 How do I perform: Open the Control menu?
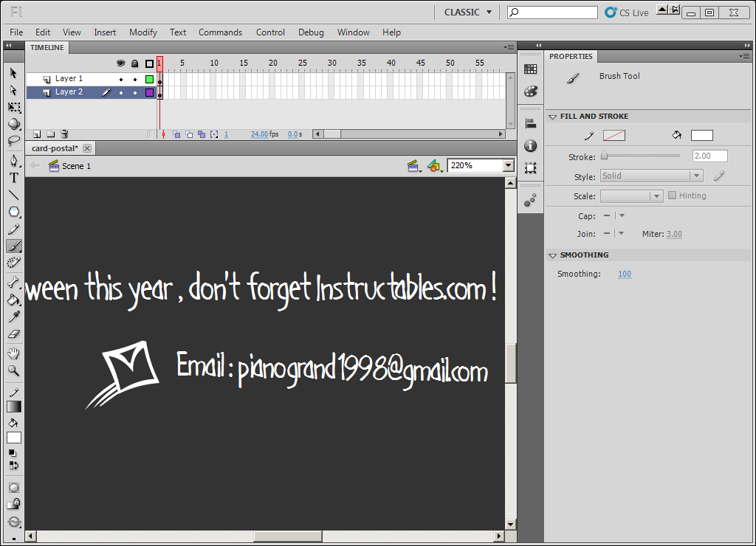pyautogui.click(x=270, y=32)
